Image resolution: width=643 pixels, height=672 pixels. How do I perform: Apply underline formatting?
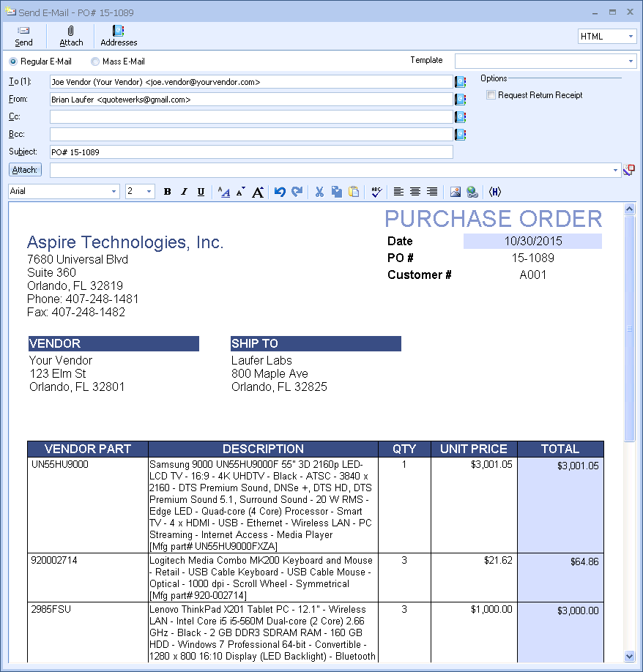pyautogui.click(x=201, y=192)
